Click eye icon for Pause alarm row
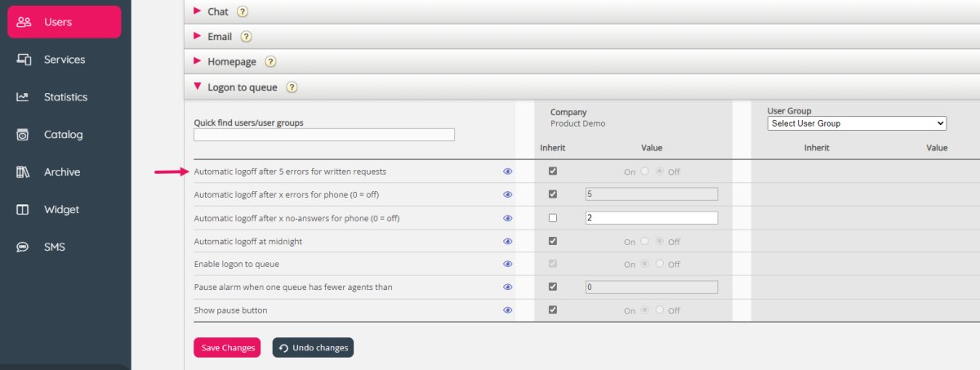 point(507,288)
